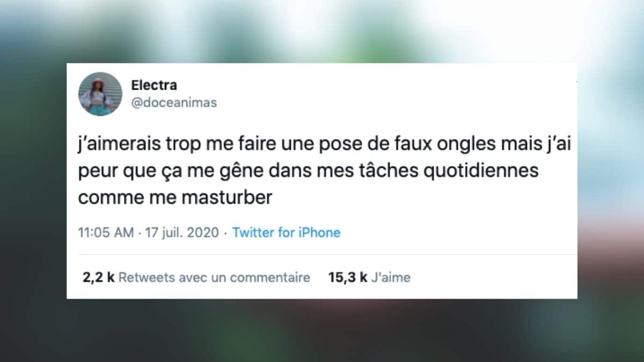
Task: Select the 11:05 AM timestamp
Action: (x=106, y=233)
